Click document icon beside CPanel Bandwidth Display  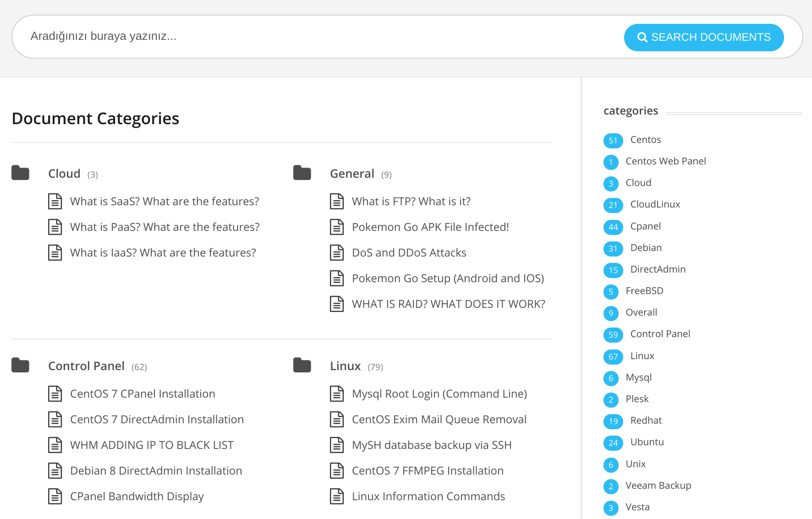click(x=55, y=496)
